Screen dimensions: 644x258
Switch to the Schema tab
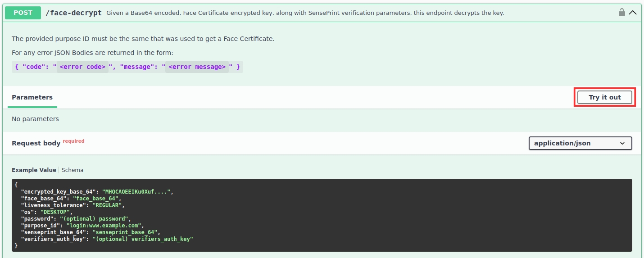[x=73, y=170]
